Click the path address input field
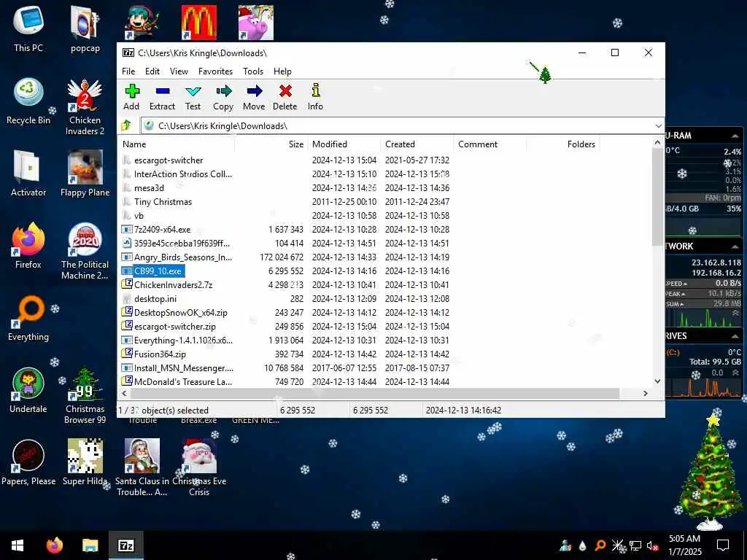This screenshot has width=747, height=560. tap(398, 125)
